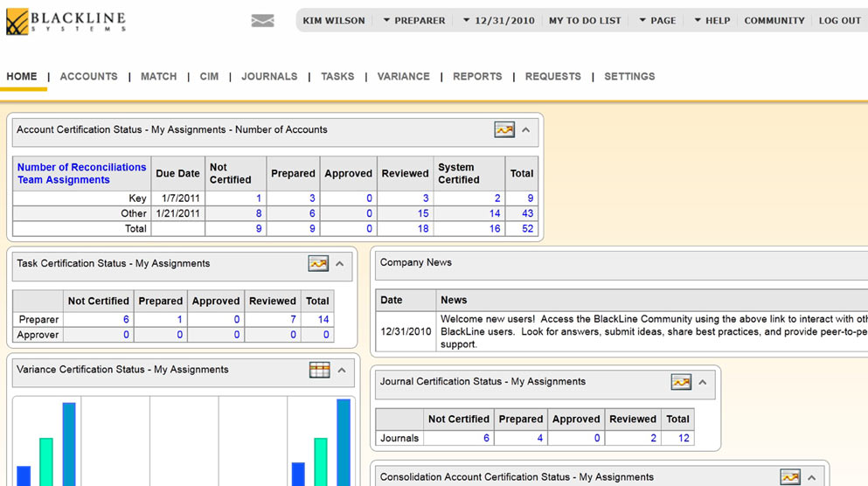Collapse the Variance Certification Status panel
868x486 pixels.
[342, 371]
